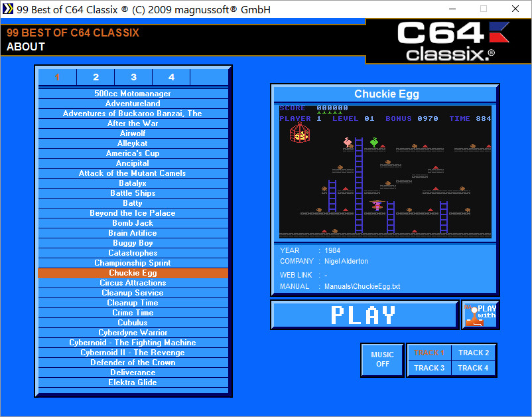This screenshot has height=417, width=532.
Task: Select Attack of the Mutant Camels
Action: (x=133, y=173)
